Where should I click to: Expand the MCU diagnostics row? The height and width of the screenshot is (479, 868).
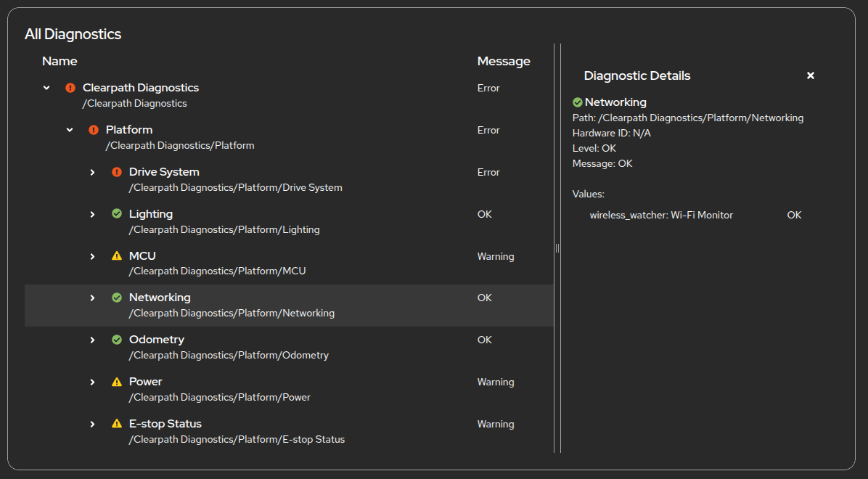[x=93, y=256]
